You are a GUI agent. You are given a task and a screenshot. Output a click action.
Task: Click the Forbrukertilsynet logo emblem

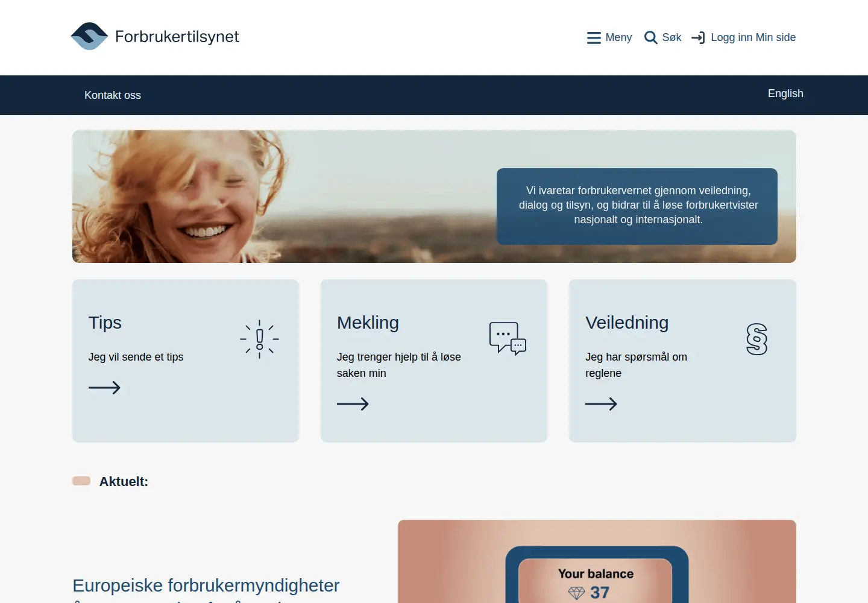(89, 36)
